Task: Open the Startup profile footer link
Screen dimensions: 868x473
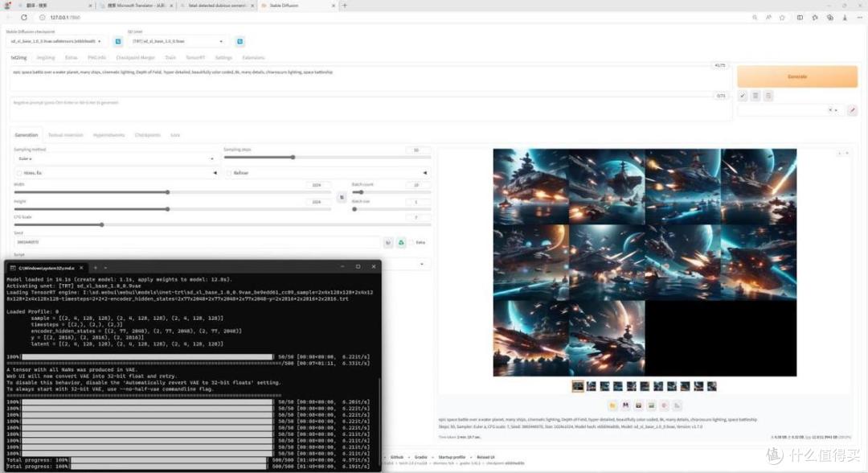Action: 452,458
